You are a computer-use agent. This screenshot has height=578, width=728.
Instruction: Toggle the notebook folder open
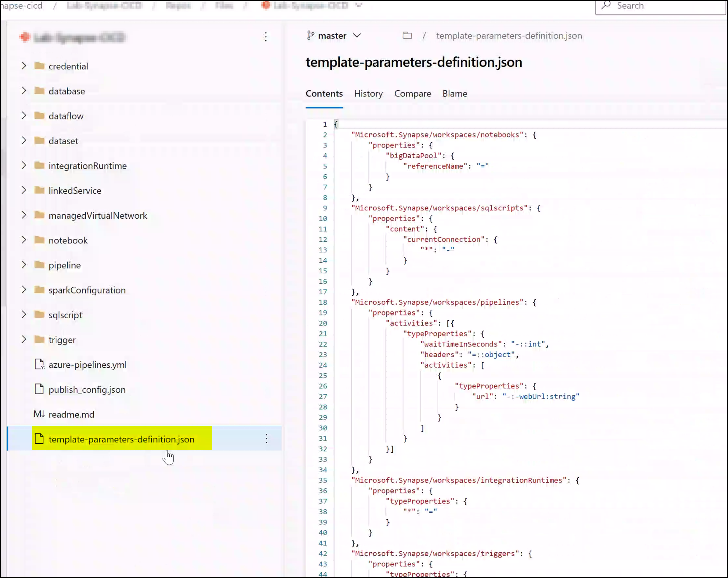tap(24, 239)
